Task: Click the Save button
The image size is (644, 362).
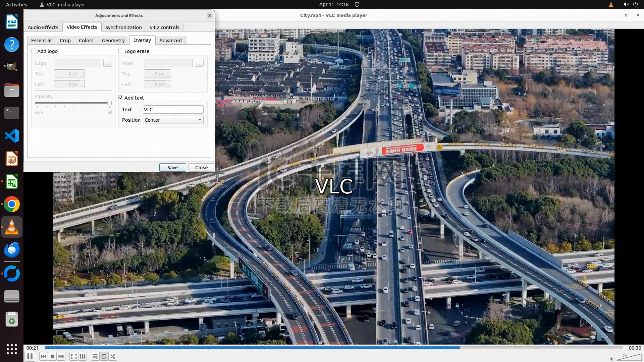Action: tap(172, 167)
